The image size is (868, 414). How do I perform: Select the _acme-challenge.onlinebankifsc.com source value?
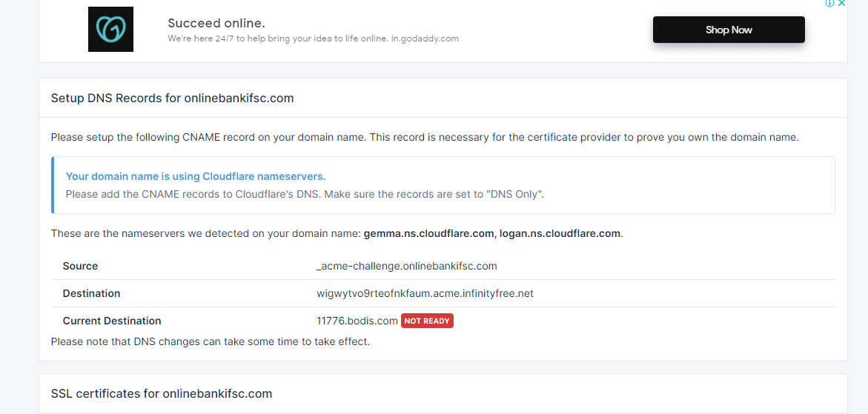[406, 266]
